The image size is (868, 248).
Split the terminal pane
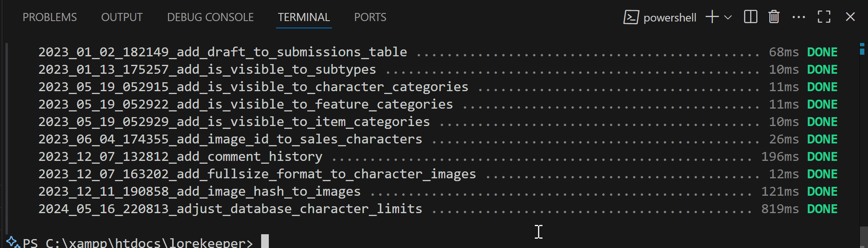pyautogui.click(x=751, y=17)
